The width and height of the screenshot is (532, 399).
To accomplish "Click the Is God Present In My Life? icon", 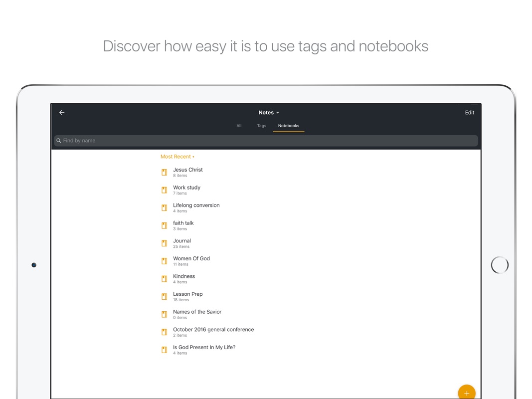I will pyautogui.click(x=164, y=350).
